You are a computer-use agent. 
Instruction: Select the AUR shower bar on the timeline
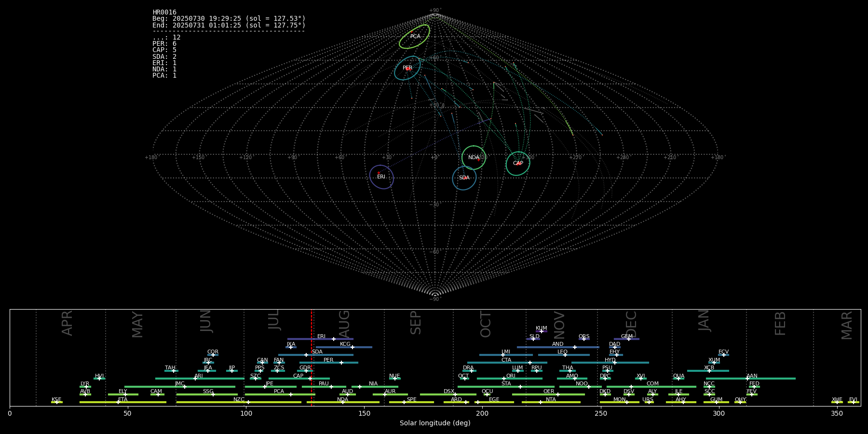click(x=390, y=394)
